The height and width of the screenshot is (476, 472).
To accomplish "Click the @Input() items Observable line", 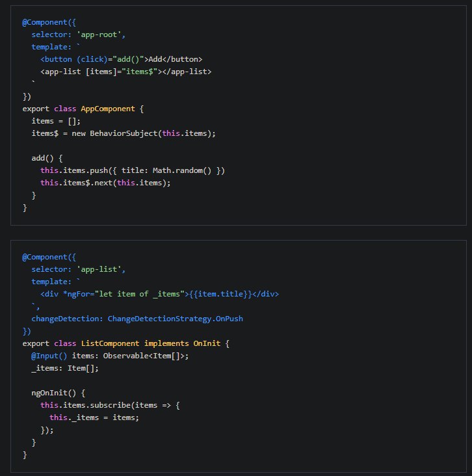I will 110,356.
